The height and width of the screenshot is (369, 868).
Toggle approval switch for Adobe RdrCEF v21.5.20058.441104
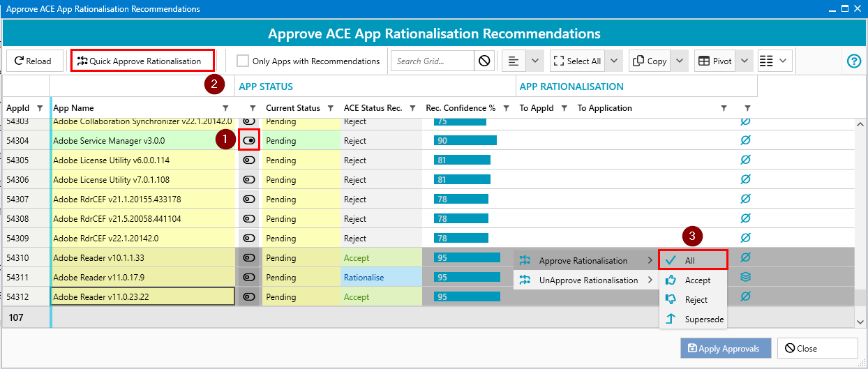(249, 219)
